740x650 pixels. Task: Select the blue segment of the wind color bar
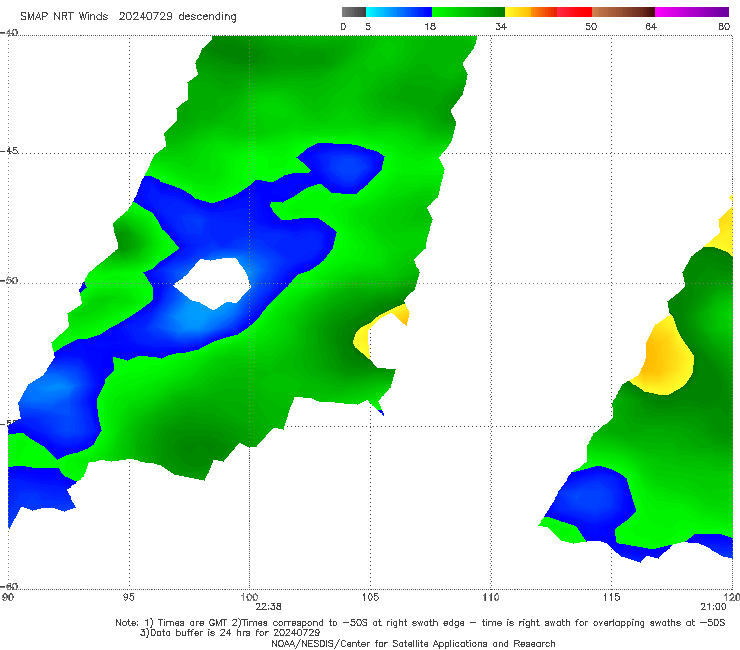pos(399,12)
